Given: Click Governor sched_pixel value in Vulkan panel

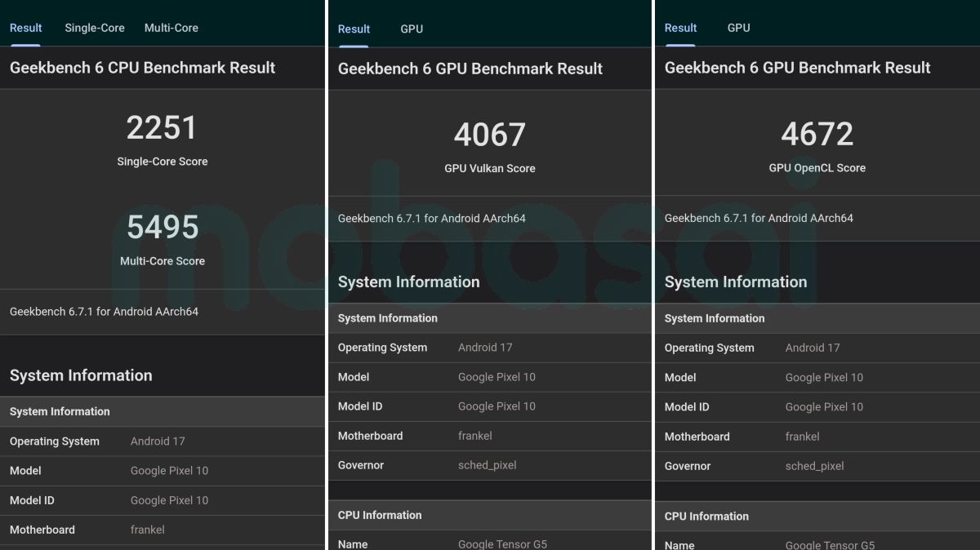Looking at the screenshot, I should [x=488, y=465].
